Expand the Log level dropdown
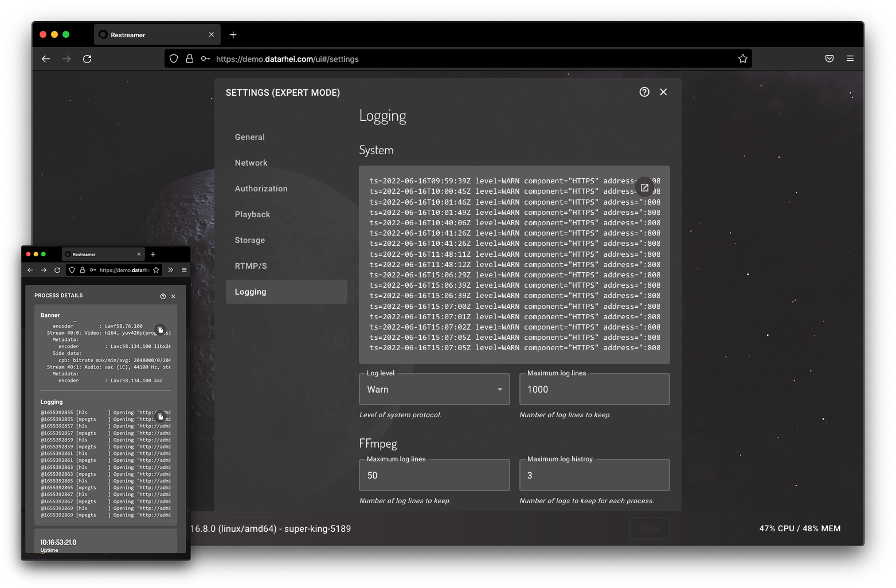The height and width of the screenshot is (588, 896). coord(434,389)
